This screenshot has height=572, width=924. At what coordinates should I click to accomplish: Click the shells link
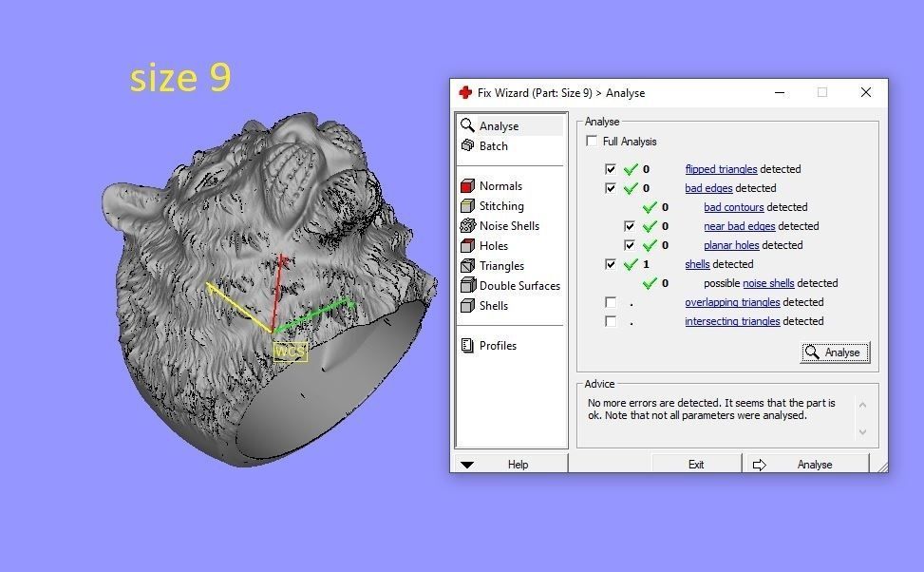coord(697,264)
